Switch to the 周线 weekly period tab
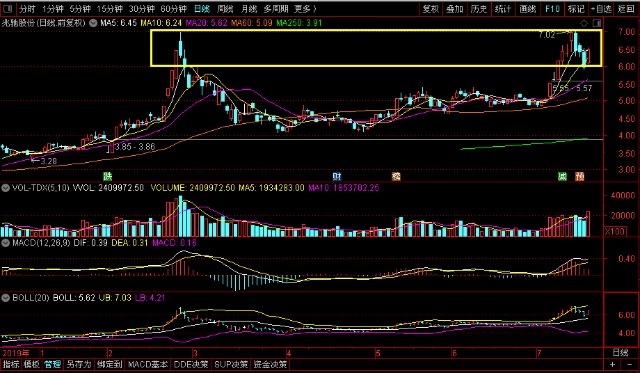The height and width of the screenshot is (373, 640). (x=225, y=9)
